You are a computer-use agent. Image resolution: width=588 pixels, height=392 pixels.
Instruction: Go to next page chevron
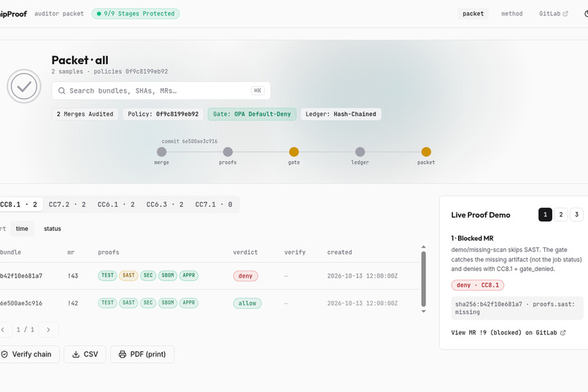(x=48, y=330)
